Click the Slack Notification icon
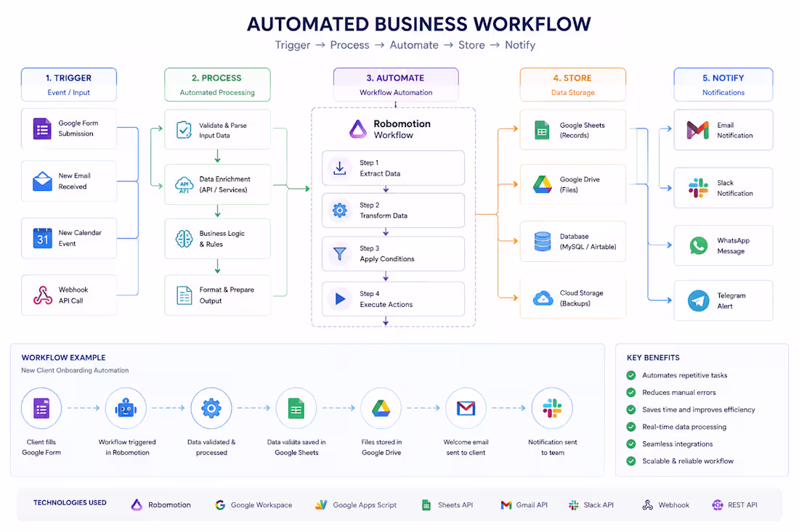The height and width of the screenshot is (532, 799). (x=698, y=188)
